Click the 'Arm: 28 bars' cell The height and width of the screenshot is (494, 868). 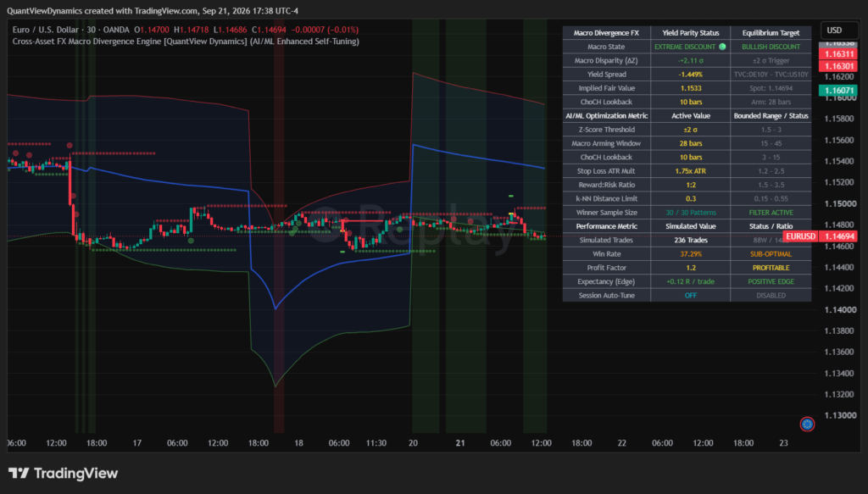click(771, 102)
